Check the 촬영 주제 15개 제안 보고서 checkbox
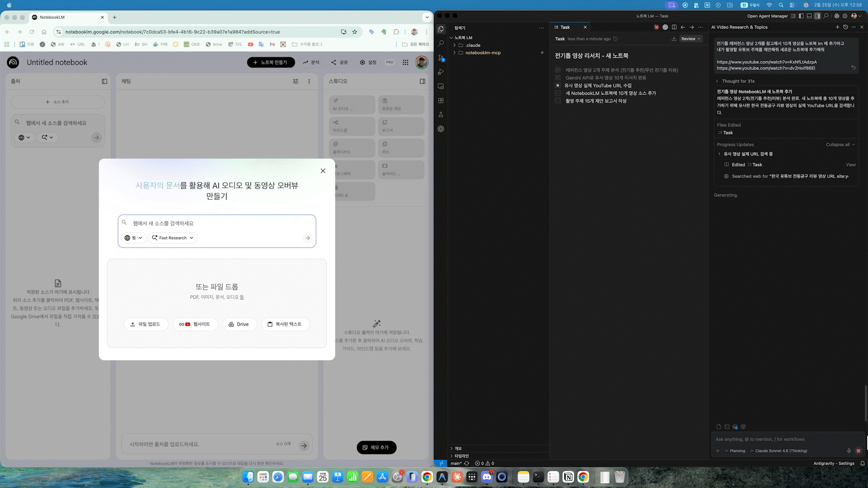The height and width of the screenshot is (488, 868). 558,101
